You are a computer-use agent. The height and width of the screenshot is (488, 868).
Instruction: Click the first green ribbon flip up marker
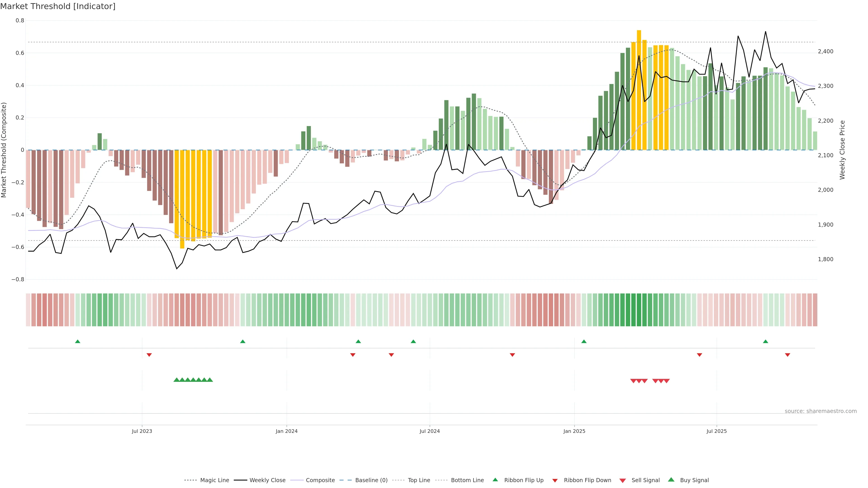coord(78,342)
